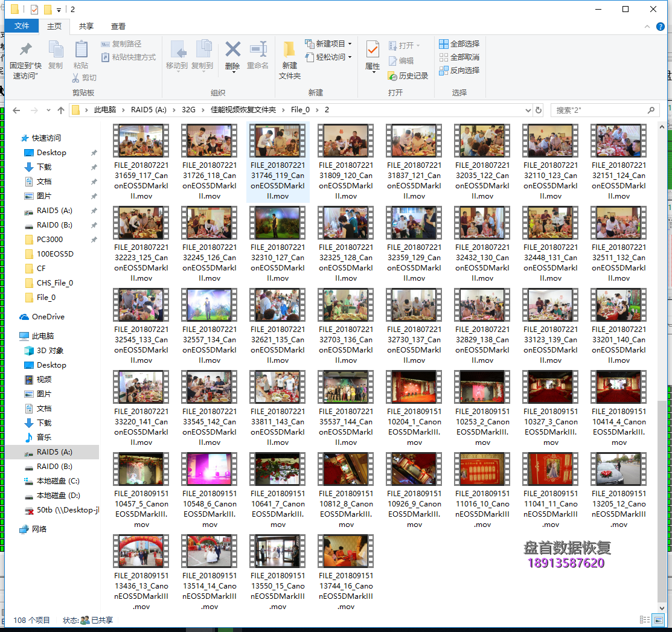Screen dimensions: 672x632
Task: Click the Delete (删除) X icon
Action: 232,49
